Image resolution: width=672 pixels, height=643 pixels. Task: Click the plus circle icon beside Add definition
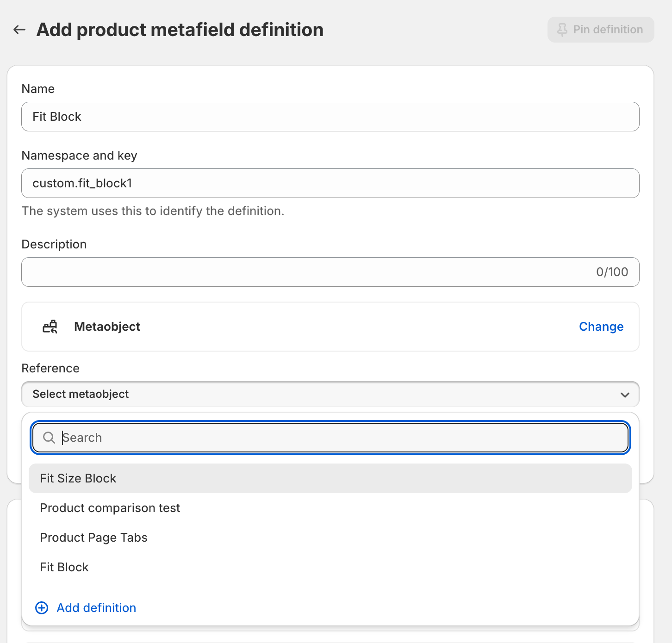(x=42, y=608)
